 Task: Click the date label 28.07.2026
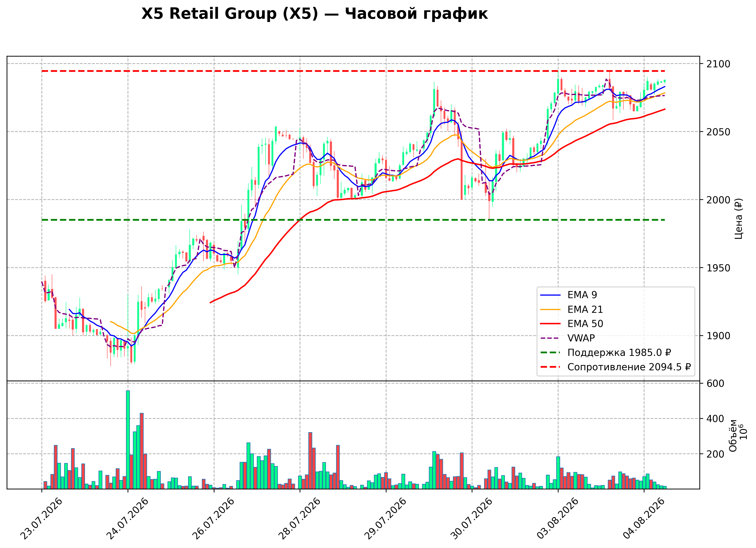pyautogui.click(x=300, y=519)
